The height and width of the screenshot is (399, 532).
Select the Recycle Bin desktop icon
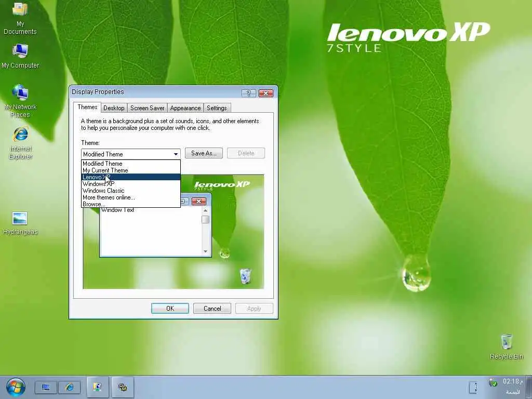(x=506, y=347)
